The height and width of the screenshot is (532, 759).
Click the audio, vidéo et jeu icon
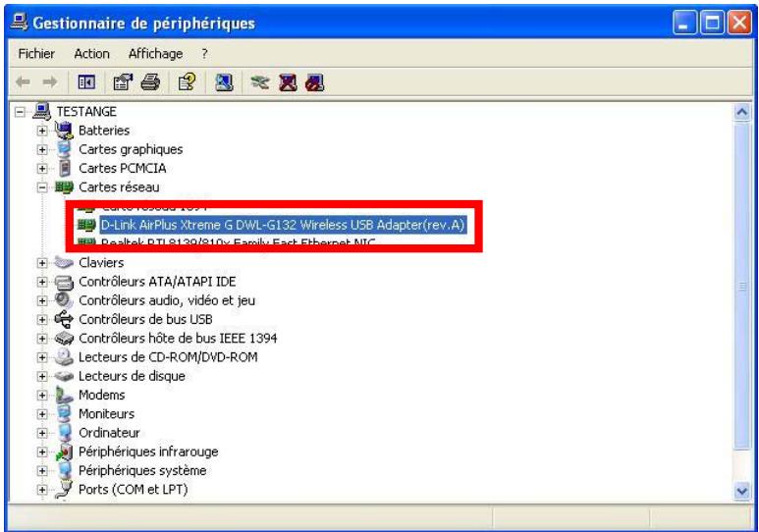click(64, 300)
